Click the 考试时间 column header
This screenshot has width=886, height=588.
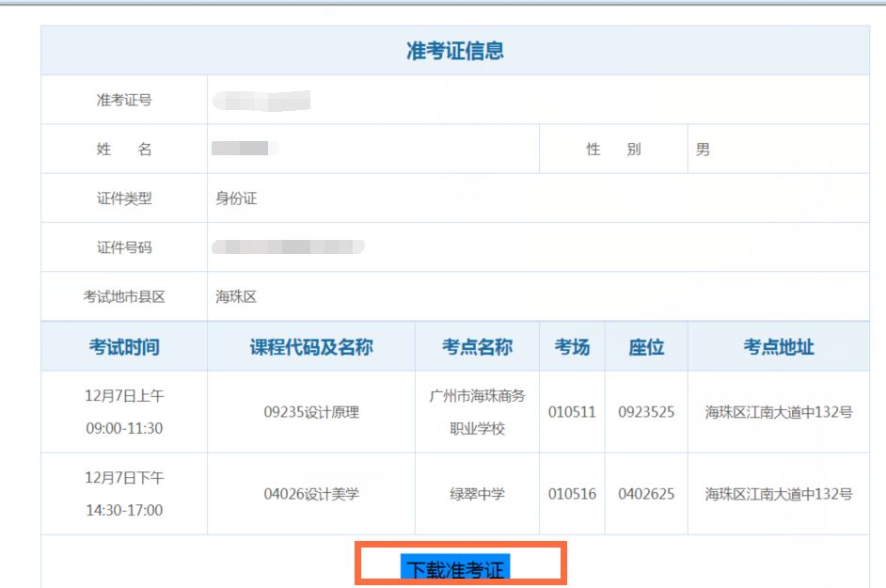coord(124,347)
